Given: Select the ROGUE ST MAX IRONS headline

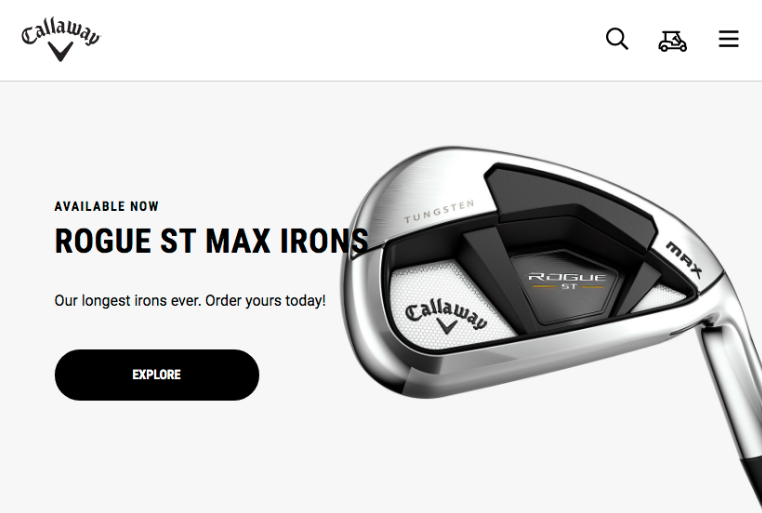Looking at the screenshot, I should coord(211,241).
